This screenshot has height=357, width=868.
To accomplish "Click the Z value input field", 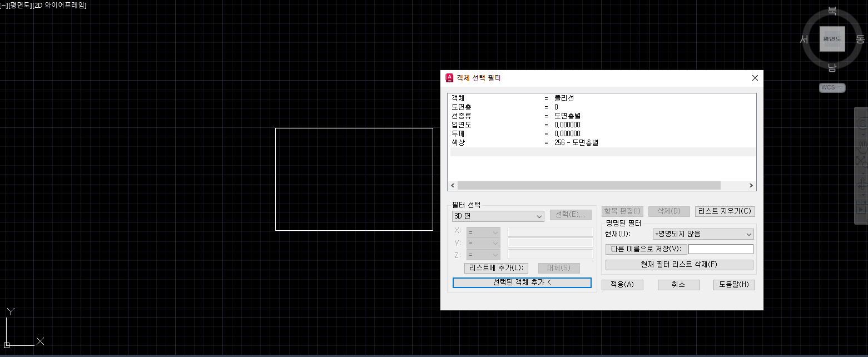I will (550, 254).
